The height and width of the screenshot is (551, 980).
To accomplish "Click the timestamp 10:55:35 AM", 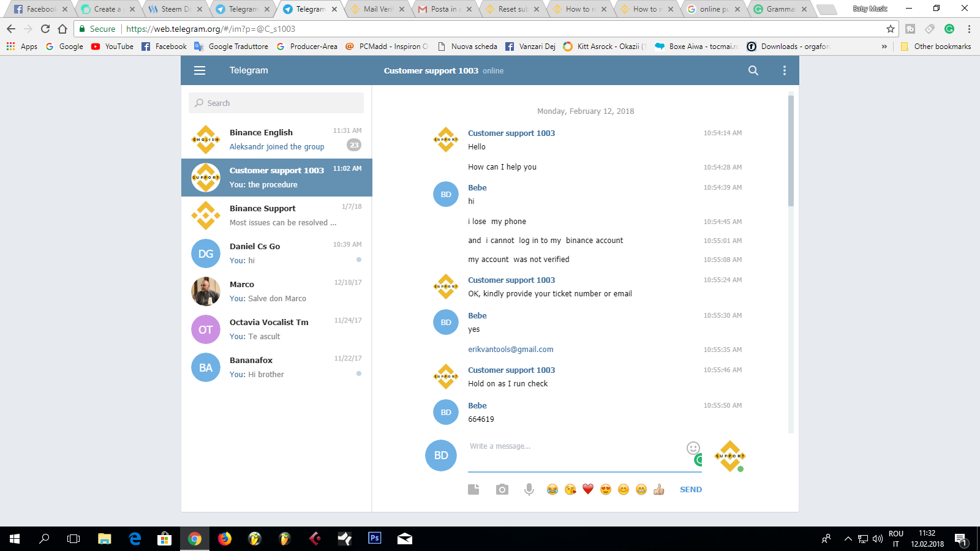I will click(x=723, y=350).
